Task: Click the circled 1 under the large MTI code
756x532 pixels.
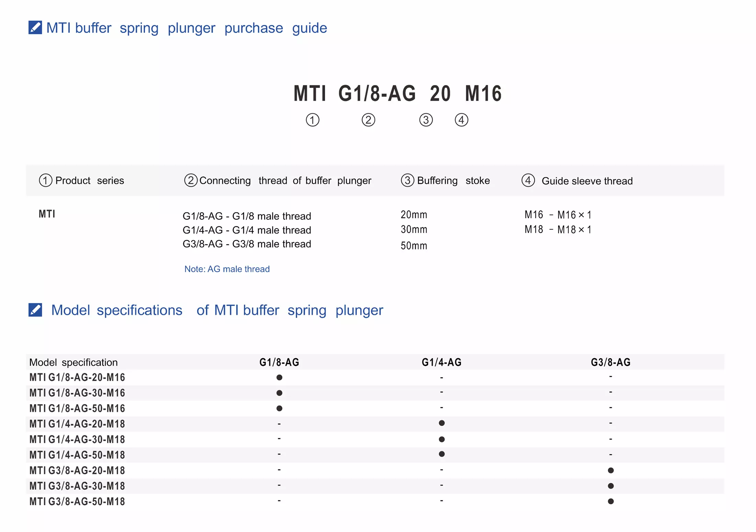Action: pos(312,120)
